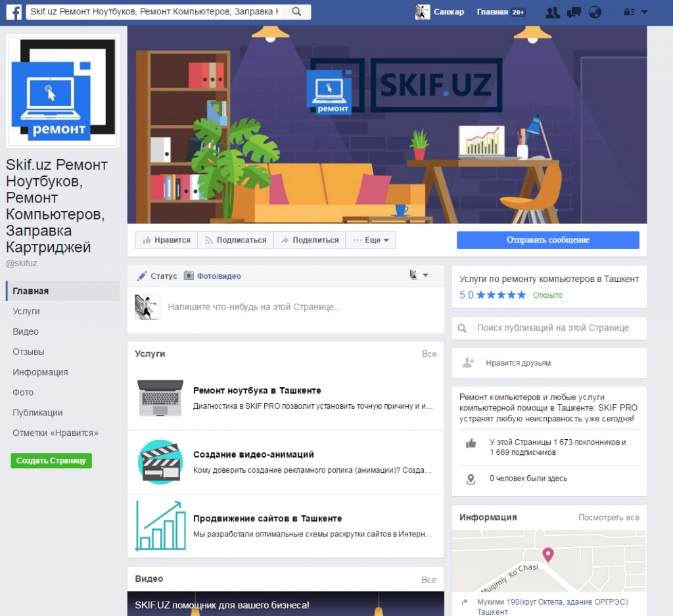Click the search publications input field

(552, 327)
